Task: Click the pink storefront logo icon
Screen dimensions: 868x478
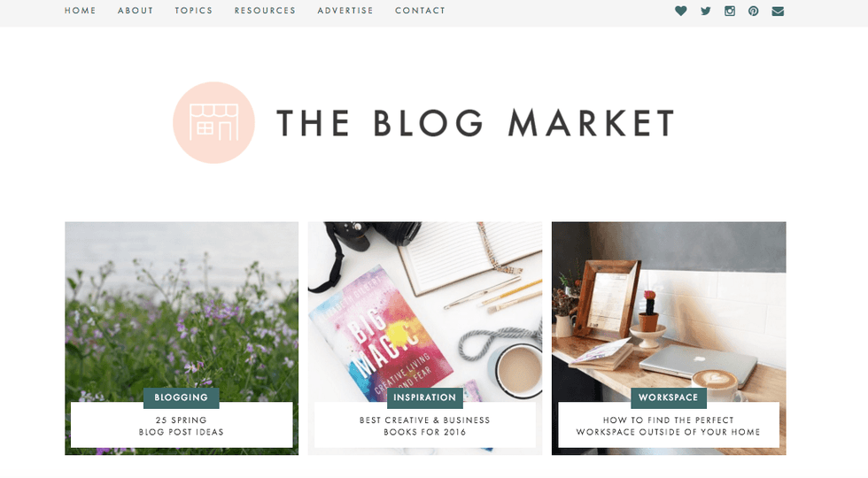Action: (213, 122)
